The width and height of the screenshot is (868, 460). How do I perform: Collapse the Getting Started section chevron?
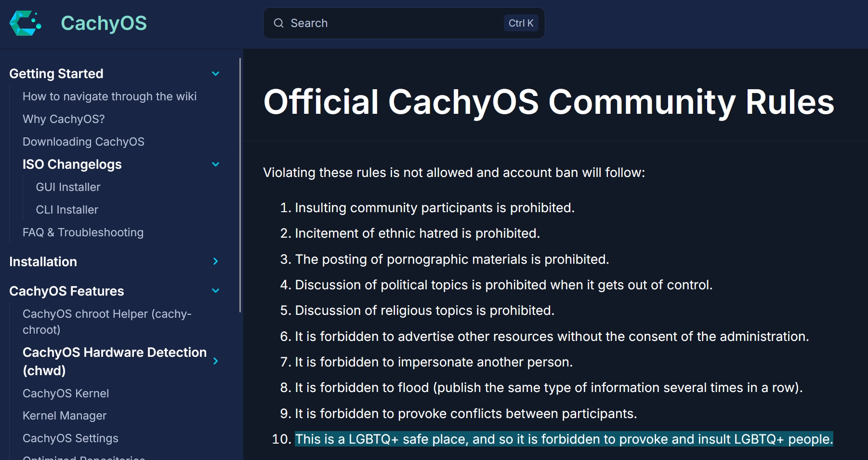click(x=216, y=74)
